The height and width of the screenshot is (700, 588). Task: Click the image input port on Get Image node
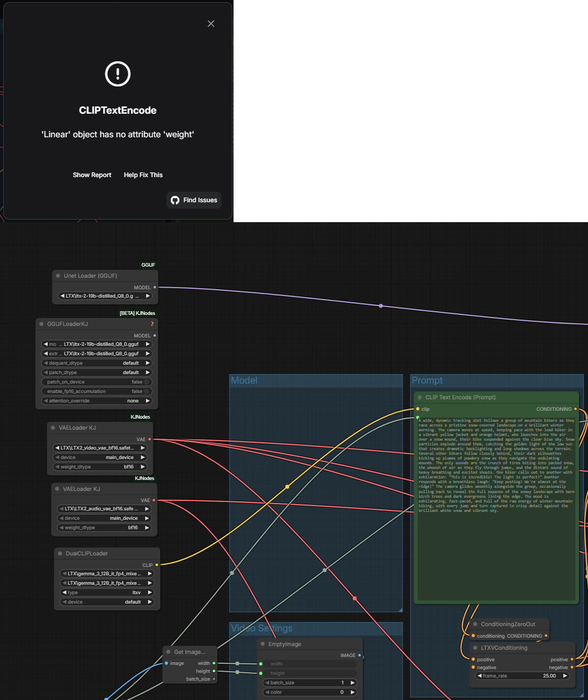167,663
